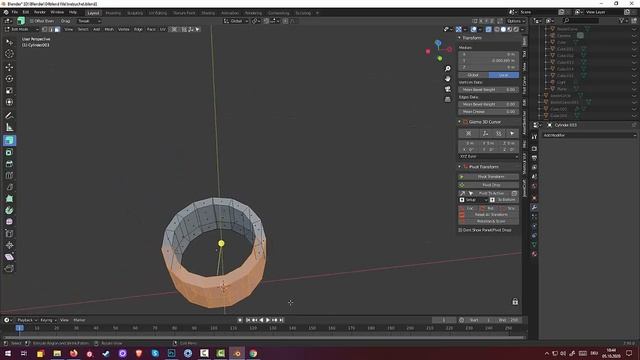Collapse the Transform panel

click(x=460, y=38)
